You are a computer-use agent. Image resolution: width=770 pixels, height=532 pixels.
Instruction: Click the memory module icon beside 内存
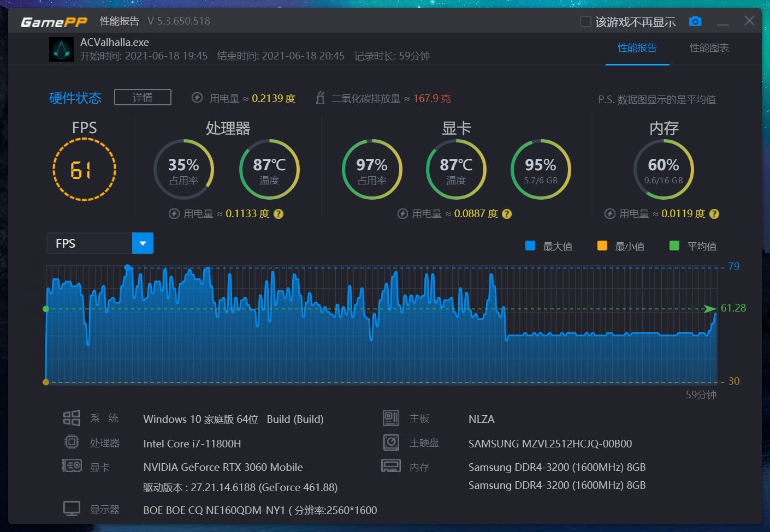point(391,466)
